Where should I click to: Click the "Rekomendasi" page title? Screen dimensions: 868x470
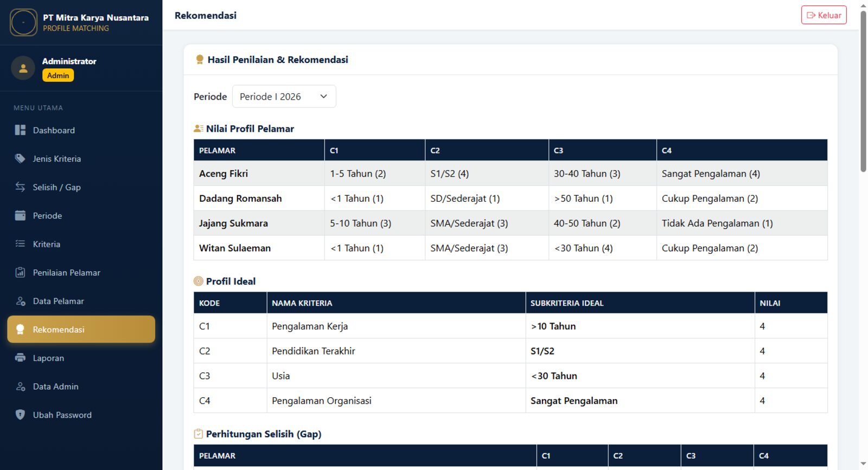pyautogui.click(x=206, y=15)
